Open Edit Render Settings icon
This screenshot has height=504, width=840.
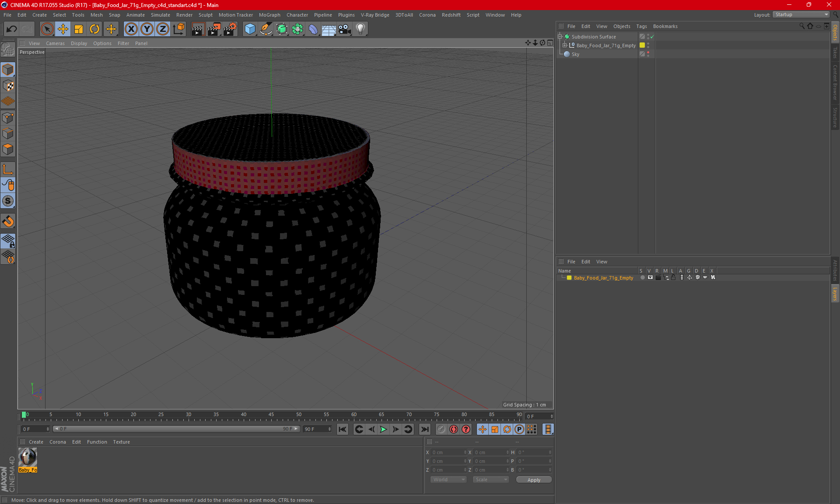230,29
